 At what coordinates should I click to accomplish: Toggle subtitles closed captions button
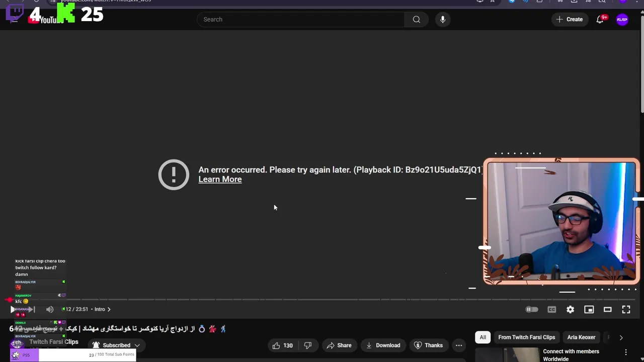(x=552, y=310)
